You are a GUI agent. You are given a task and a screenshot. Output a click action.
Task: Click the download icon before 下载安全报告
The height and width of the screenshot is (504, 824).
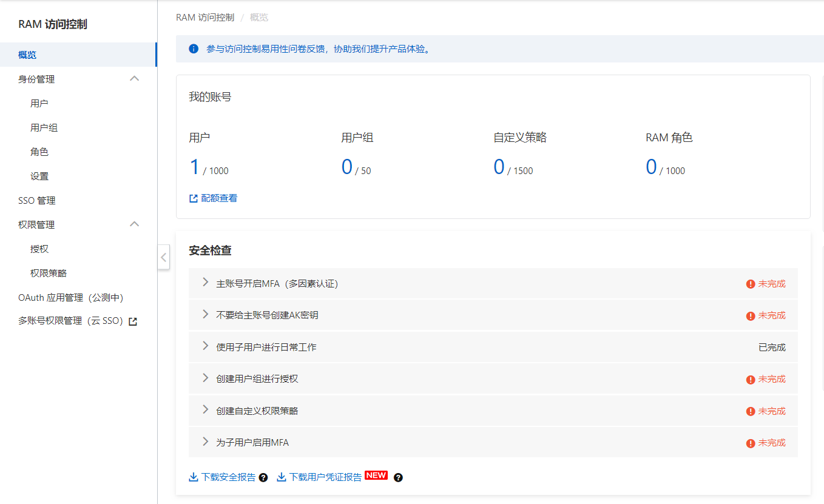tap(192, 477)
